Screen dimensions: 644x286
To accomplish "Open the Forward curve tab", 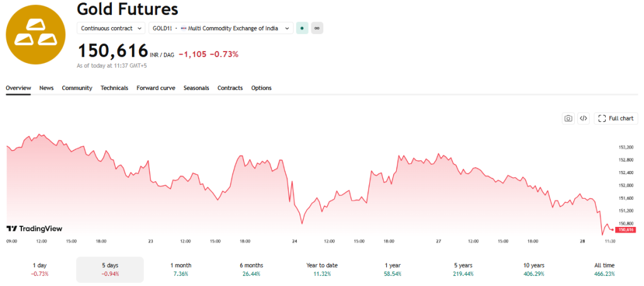I will (156, 88).
